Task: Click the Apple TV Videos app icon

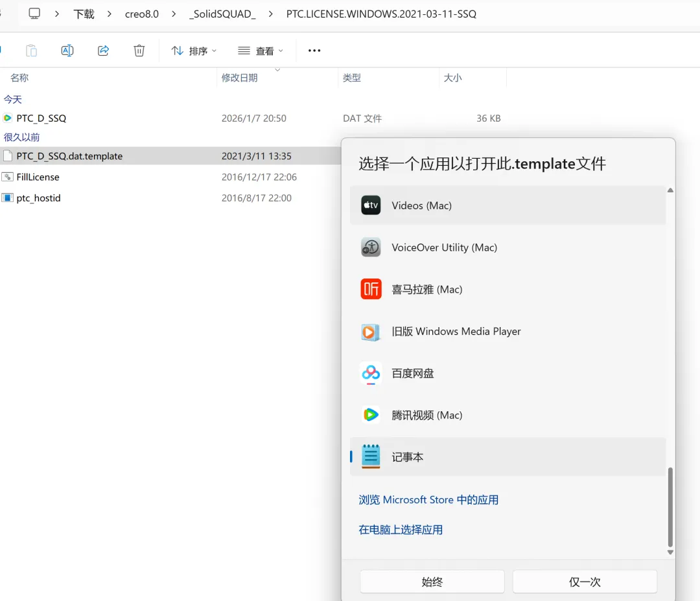Action: coord(371,205)
